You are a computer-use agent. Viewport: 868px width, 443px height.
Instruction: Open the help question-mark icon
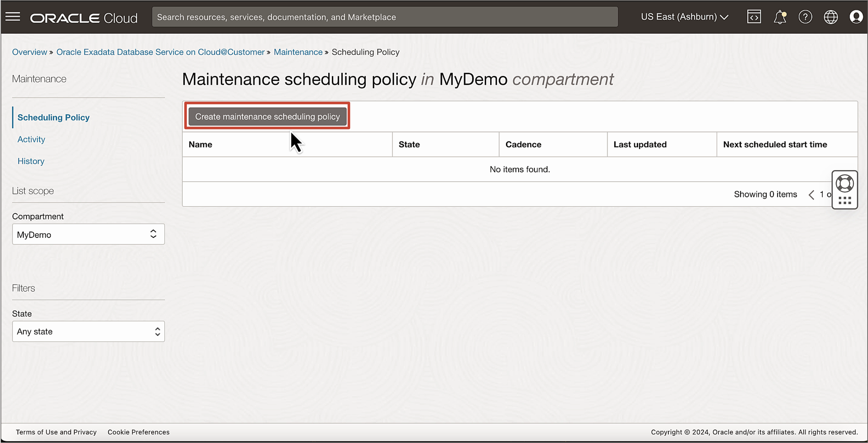tap(805, 16)
